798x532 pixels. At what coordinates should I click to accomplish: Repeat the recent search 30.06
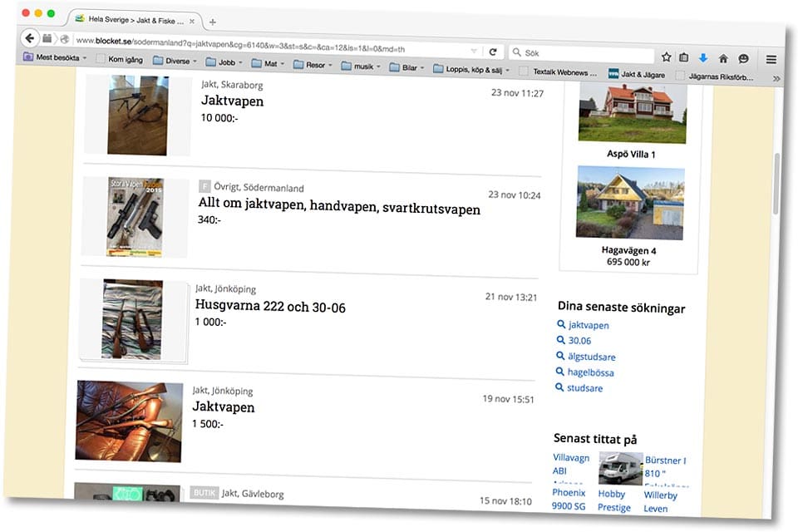[x=579, y=341]
